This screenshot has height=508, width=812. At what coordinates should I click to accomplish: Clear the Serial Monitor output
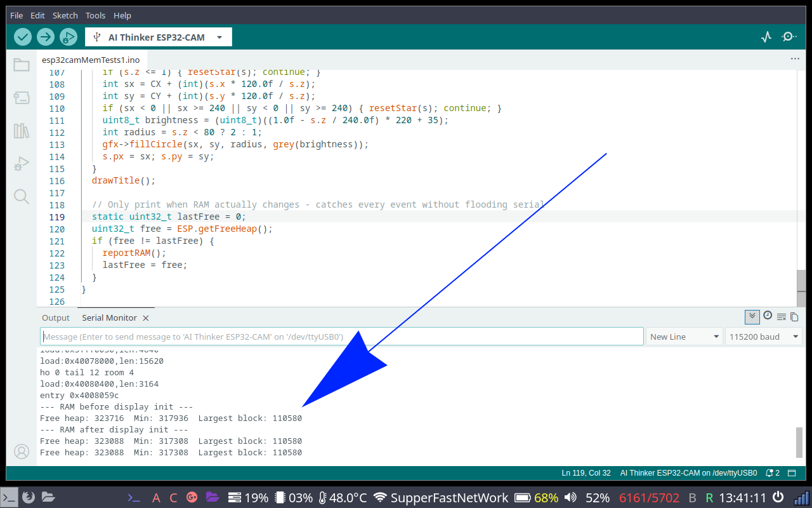point(782,317)
